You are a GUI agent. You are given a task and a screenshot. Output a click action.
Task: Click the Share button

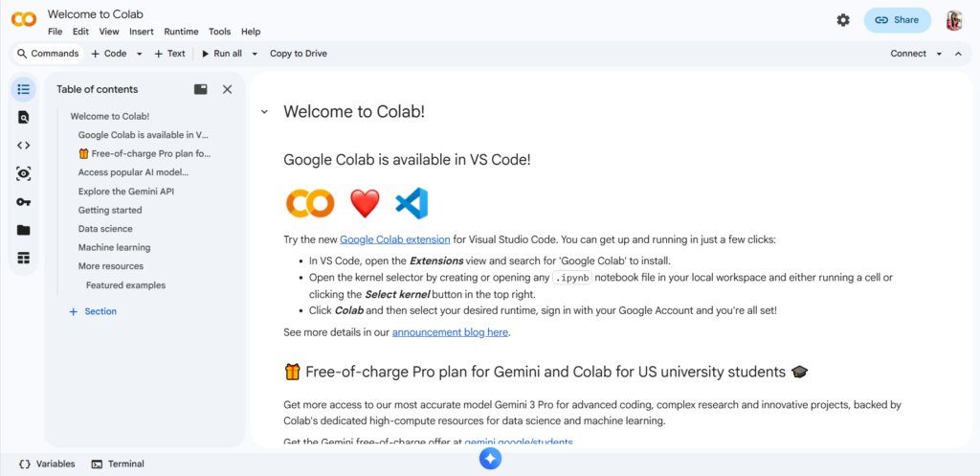(897, 20)
